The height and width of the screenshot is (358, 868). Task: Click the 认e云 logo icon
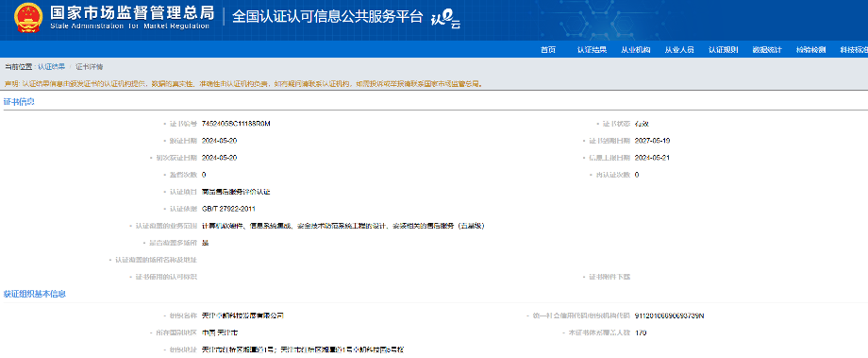tap(445, 20)
